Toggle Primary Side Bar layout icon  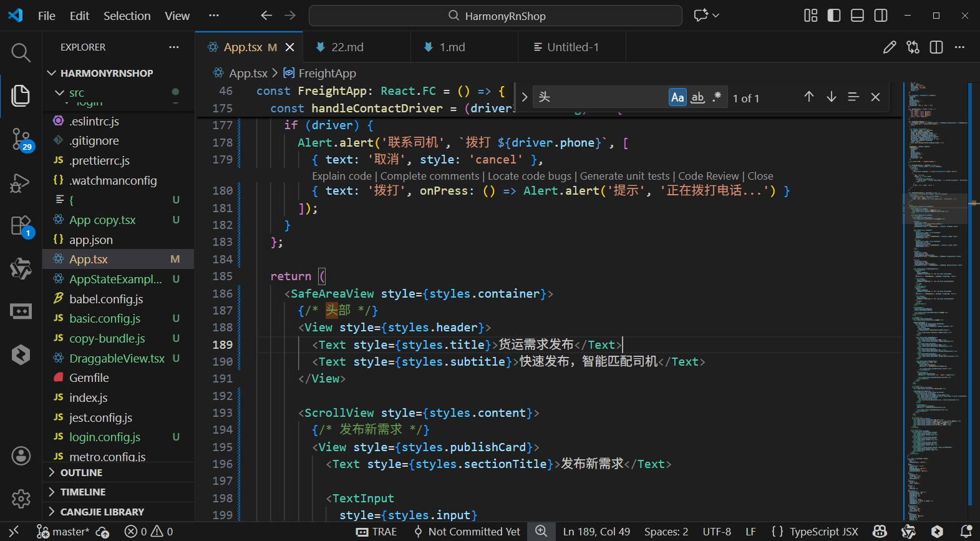tap(834, 16)
